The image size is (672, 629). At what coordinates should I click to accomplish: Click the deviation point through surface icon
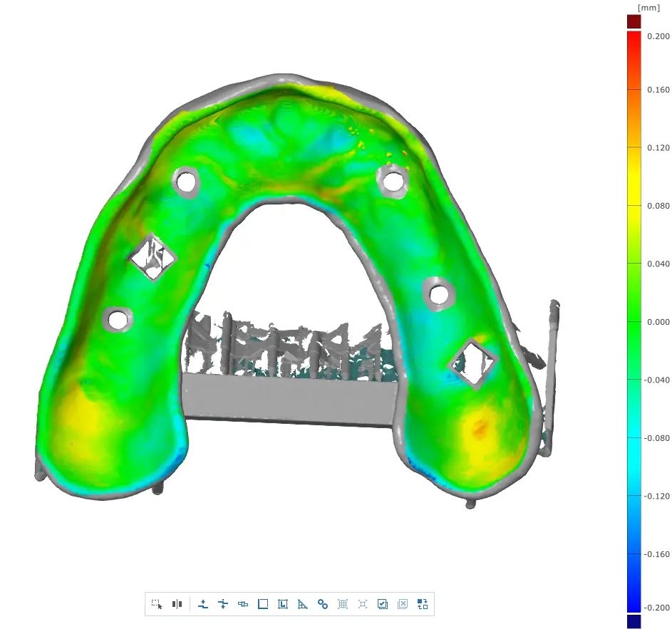point(223,604)
